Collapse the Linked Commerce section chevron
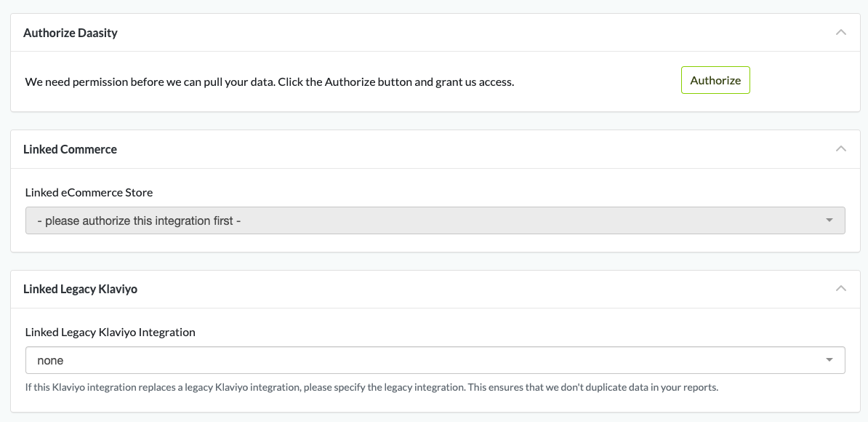868x422 pixels. (x=841, y=149)
